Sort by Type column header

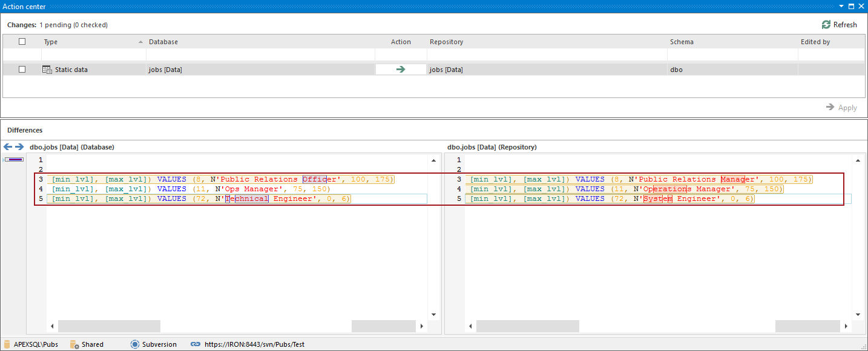point(51,42)
